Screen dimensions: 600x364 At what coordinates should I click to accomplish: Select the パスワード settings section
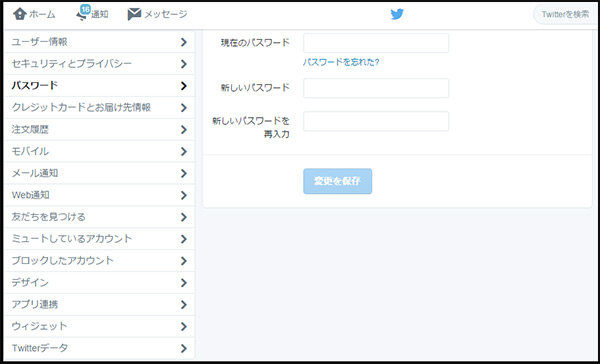click(x=99, y=85)
